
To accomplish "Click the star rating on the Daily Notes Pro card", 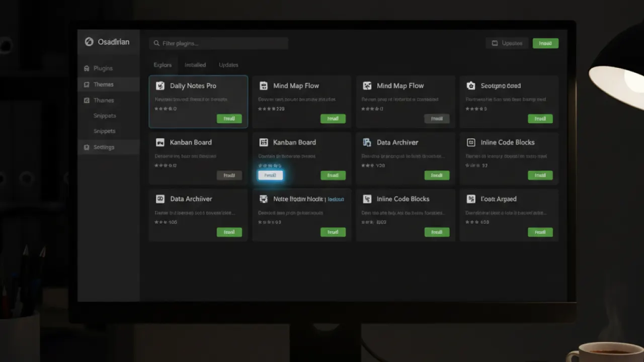I will tap(166, 109).
